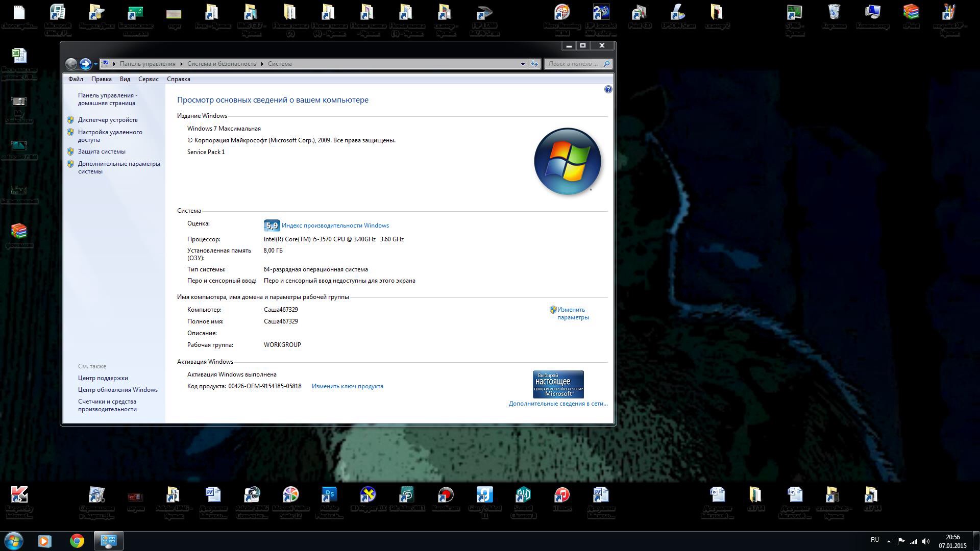This screenshot has width=980, height=551.
Task: Open Настройка удаленного доступа link
Action: (110, 136)
